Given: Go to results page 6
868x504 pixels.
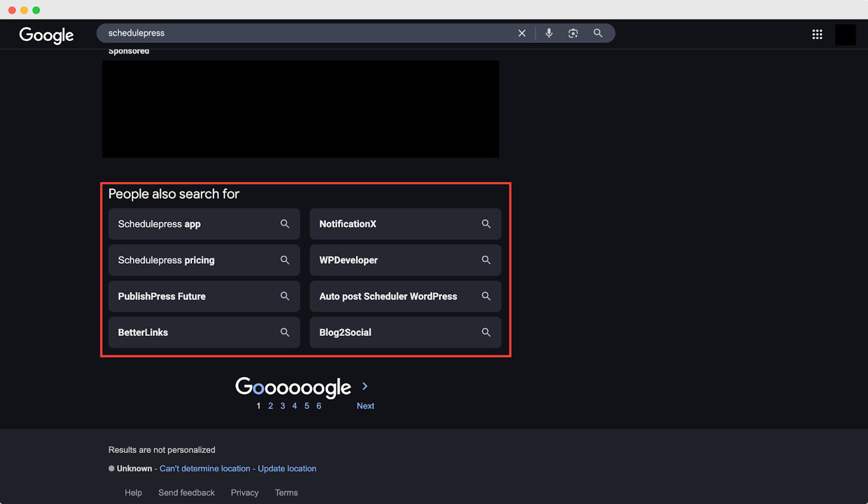Looking at the screenshot, I should [x=319, y=406].
